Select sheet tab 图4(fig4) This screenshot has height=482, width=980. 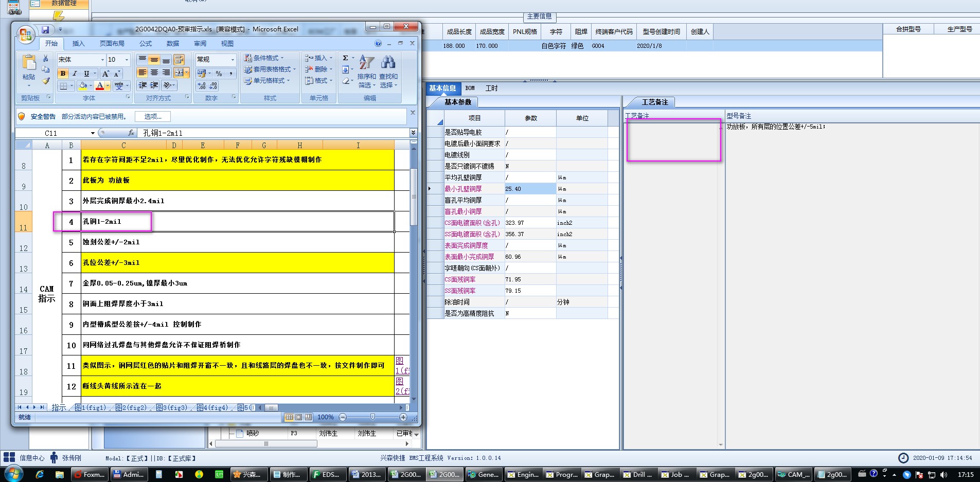(x=212, y=407)
